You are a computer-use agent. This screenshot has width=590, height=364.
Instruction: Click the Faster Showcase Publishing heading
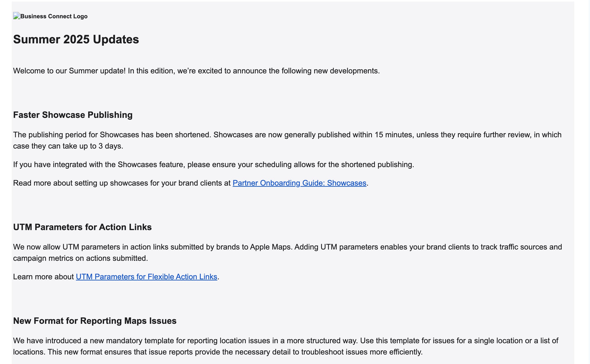(73, 115)
